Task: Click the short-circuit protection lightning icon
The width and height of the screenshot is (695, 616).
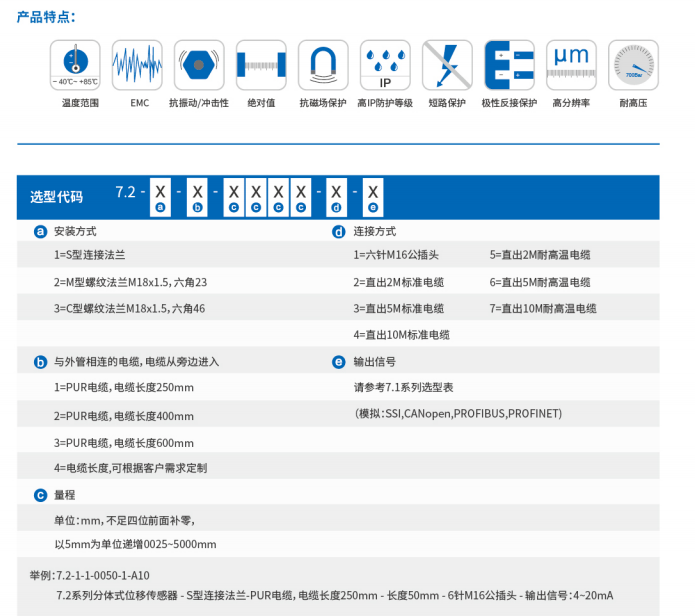Action: [x=447, y=65]
